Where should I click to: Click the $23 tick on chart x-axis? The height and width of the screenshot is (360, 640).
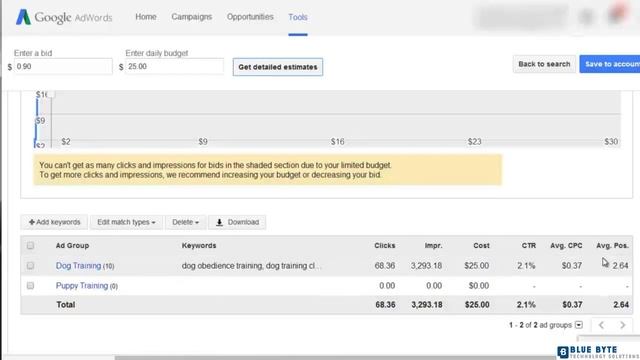pyautogui.click(x=474, y=142)
